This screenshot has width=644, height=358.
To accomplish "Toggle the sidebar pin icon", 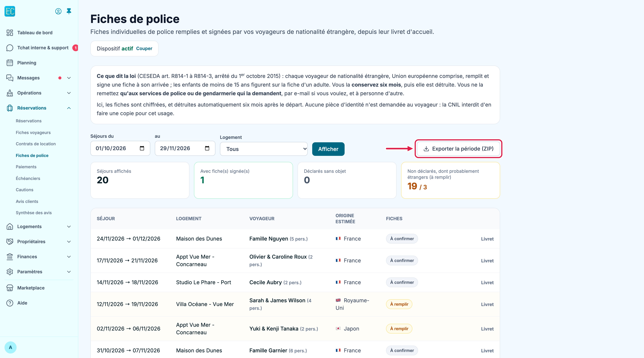I will click(69, 11).
